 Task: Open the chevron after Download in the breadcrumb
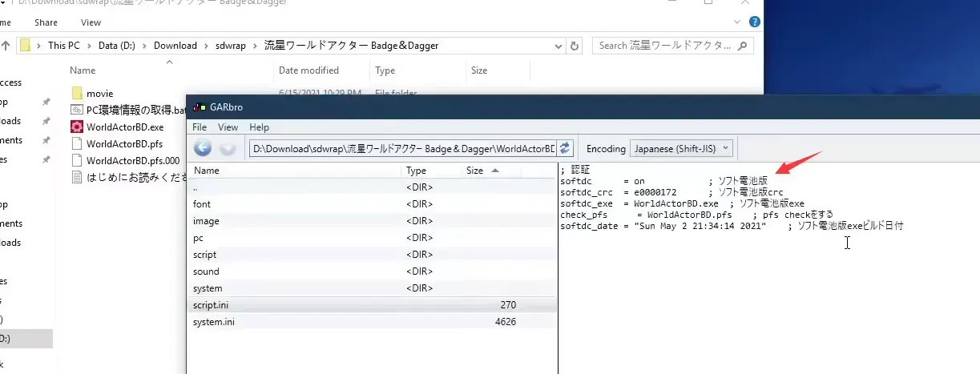click(207, 46)
